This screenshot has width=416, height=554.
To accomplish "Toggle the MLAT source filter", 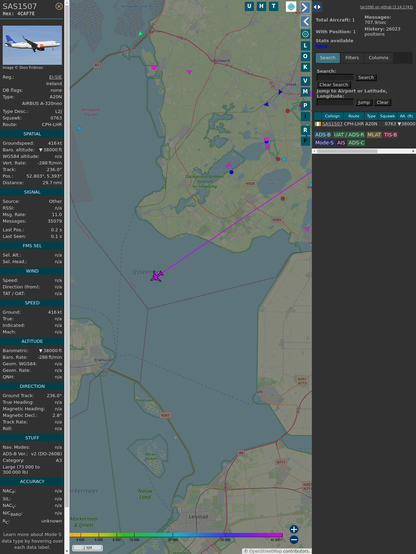I will 374,135.
